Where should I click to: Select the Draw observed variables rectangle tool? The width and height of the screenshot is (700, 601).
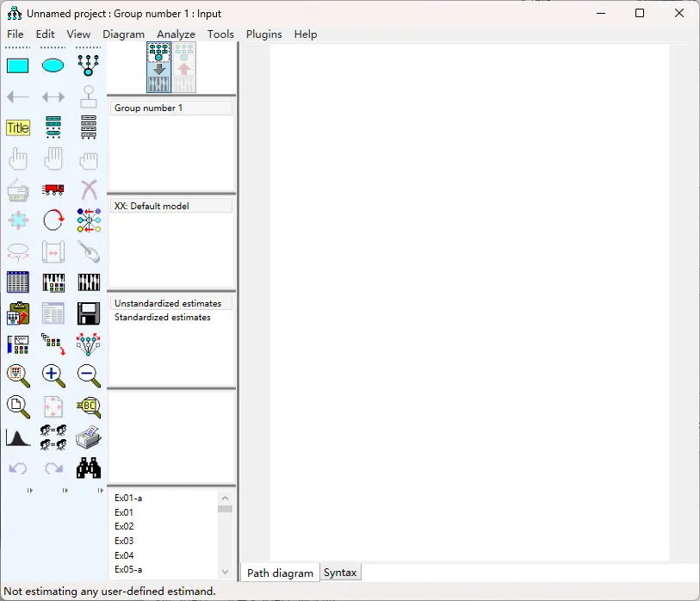[x=18, y=66]
